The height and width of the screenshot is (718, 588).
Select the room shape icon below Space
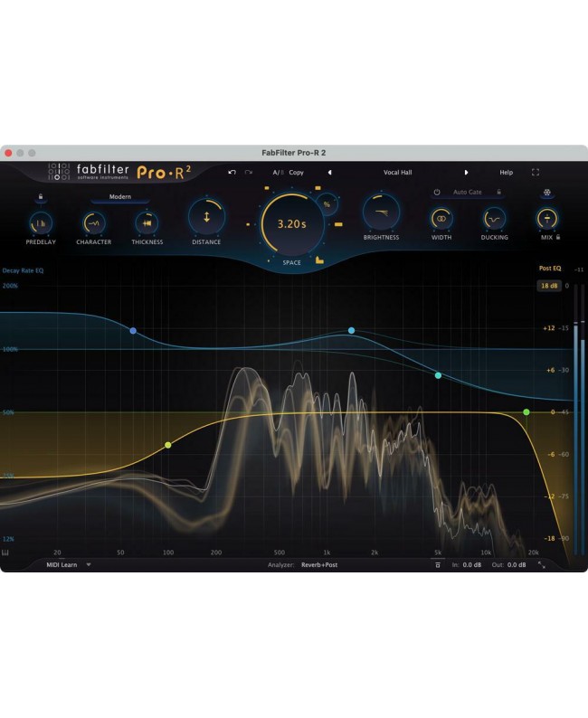(x=319, y=260)
